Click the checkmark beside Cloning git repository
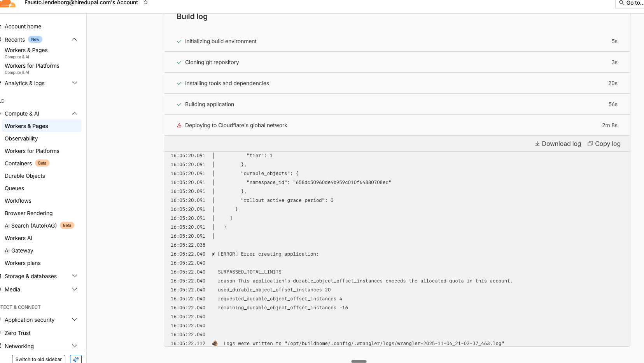 (179, 62)
